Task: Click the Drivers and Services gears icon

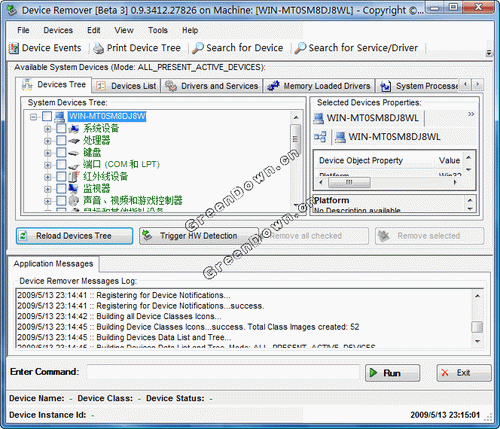Action: tap(171, 86)
